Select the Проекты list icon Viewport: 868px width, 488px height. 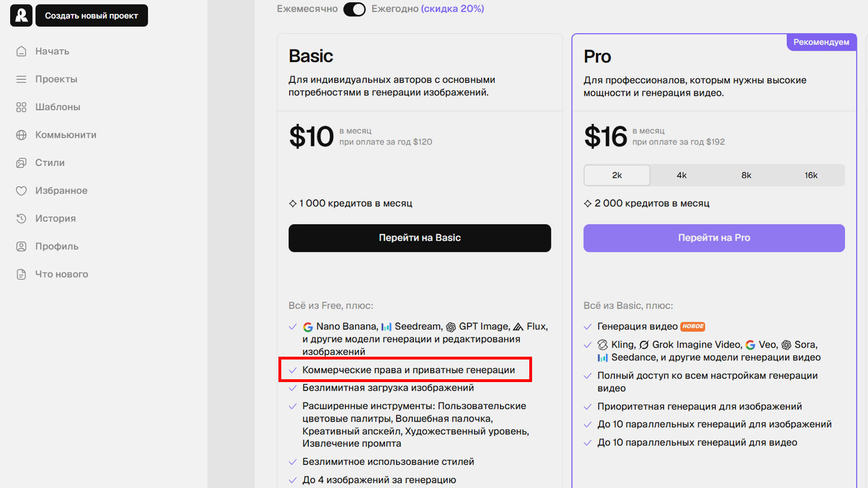pos(21,79)
